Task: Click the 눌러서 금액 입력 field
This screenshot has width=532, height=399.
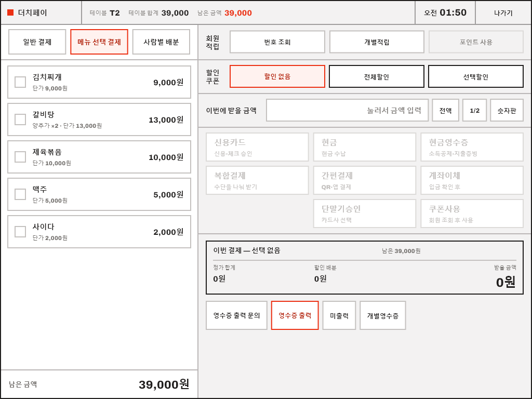Action: (347, 110)
